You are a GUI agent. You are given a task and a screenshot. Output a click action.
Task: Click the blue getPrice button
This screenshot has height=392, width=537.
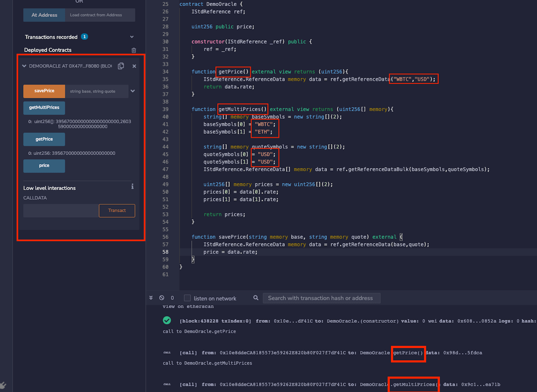[44, 139]
